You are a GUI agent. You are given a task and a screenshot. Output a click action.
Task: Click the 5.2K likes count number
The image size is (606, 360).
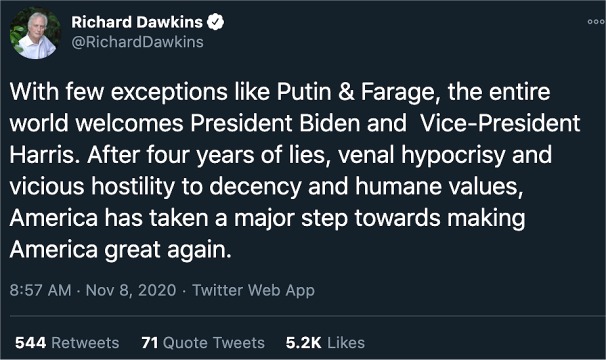coord(303,343)
